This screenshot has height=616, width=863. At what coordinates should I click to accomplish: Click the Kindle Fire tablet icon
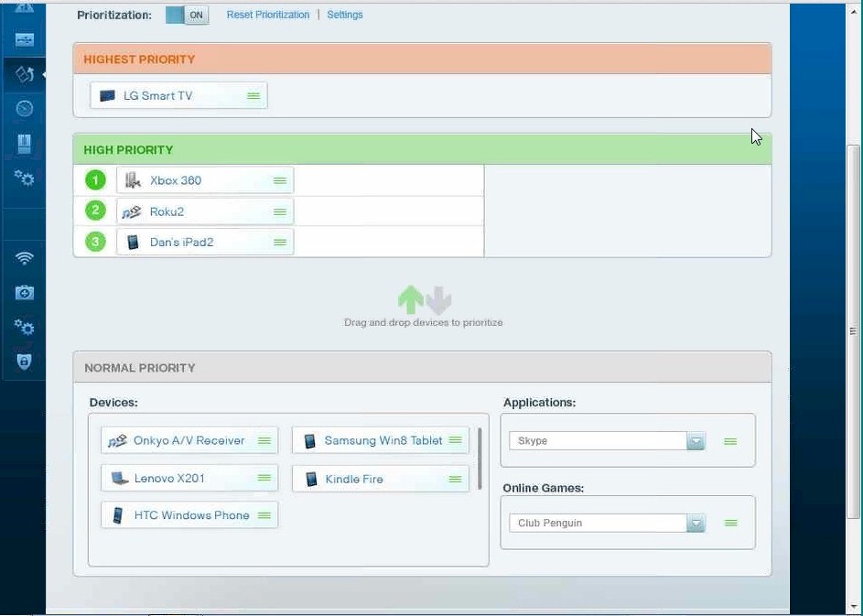pyautogui.click(x=311, y=479)
